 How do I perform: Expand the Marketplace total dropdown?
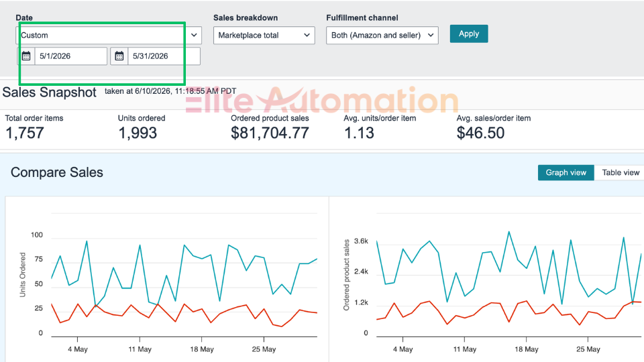[x=264, y=36]
